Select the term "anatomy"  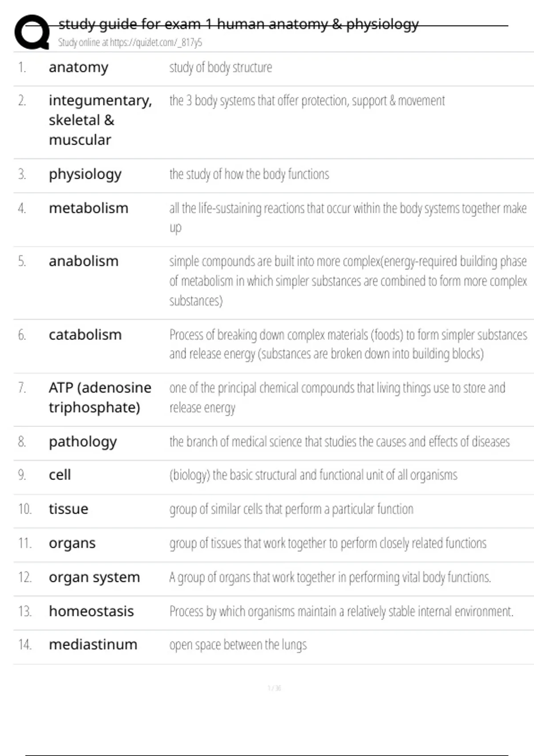(x=79, y=68)
